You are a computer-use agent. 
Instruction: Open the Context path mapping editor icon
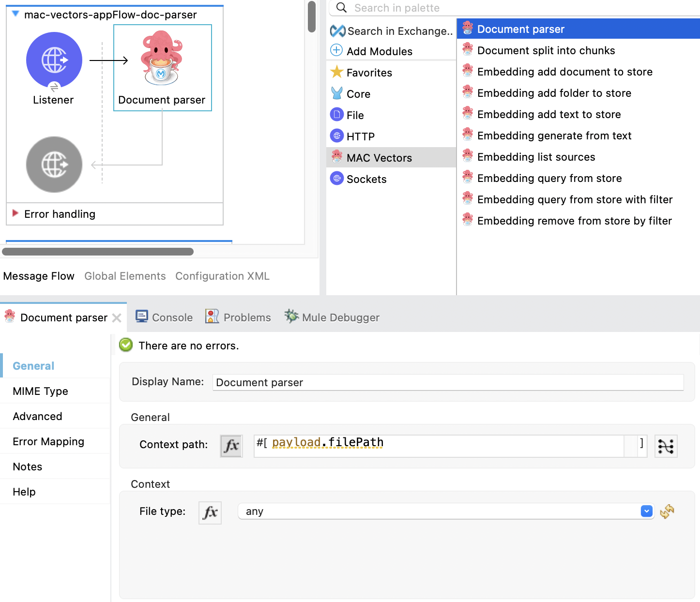(x=666, y=446)
